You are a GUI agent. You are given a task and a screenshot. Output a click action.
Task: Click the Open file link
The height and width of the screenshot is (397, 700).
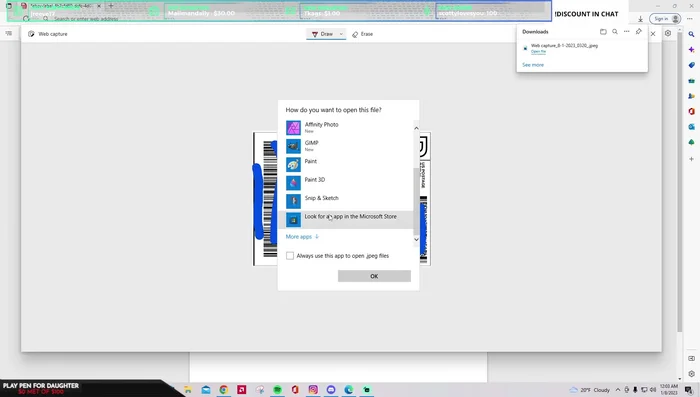538,51
